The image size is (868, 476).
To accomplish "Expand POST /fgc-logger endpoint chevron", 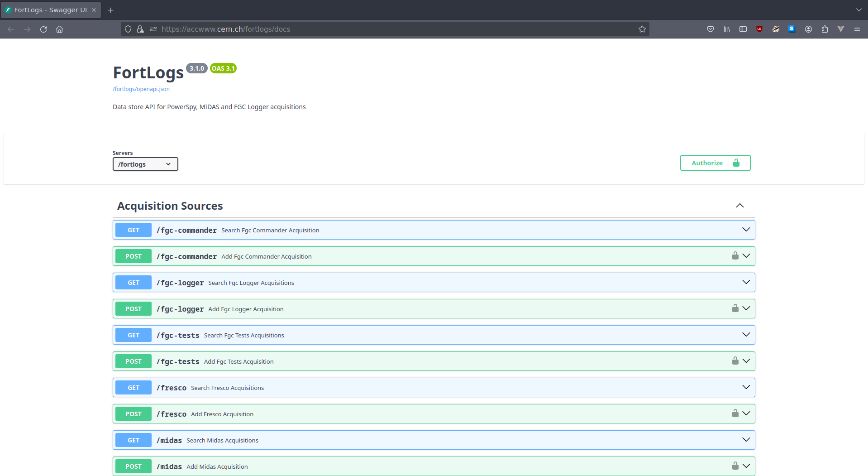I will [x=746, y=308].
